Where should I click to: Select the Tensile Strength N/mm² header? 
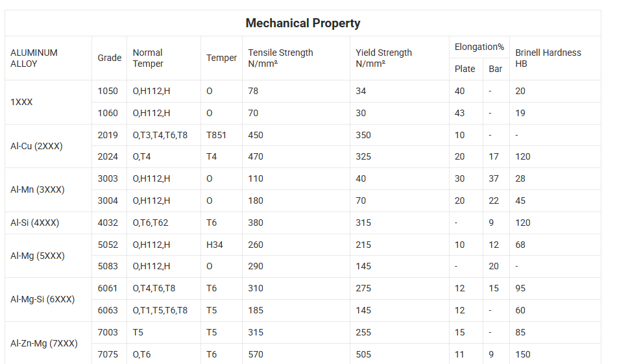pos(280,58)
